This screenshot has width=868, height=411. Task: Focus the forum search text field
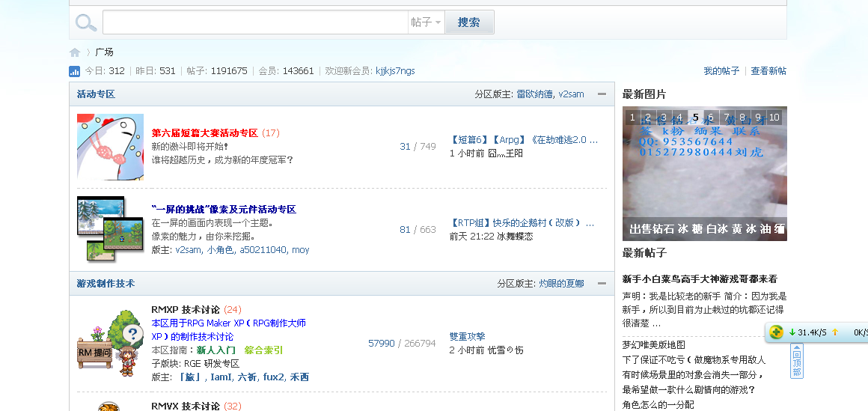point(256,22)
